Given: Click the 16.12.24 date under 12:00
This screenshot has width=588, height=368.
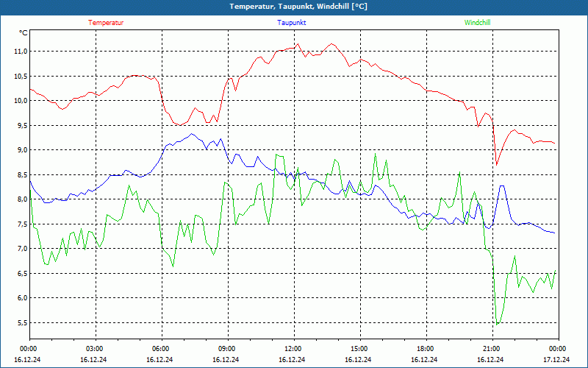Looking at the screenshot, I should (x=292, y=359).
